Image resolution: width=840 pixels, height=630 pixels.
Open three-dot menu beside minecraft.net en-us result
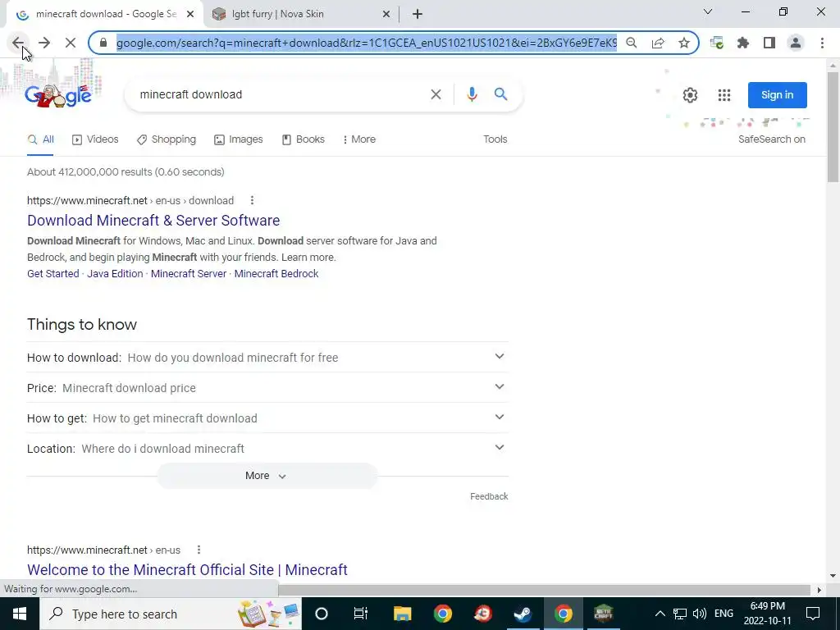point(199,550)
